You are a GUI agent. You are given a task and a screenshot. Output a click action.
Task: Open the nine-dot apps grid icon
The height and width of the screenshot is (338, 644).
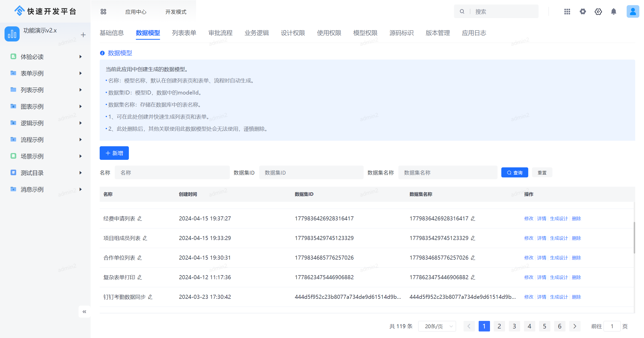point(567,12)
